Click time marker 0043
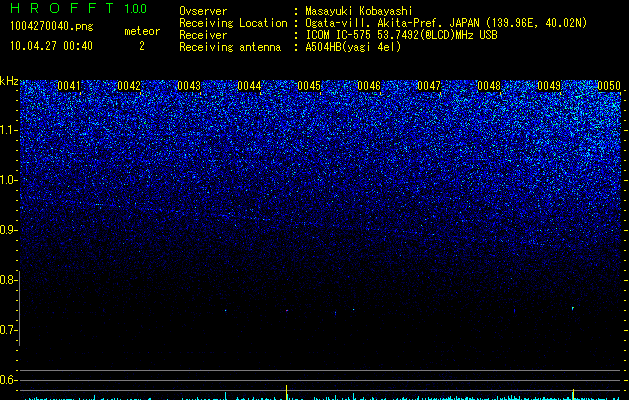Image resolution: width=629 pixels, height=400 pixels. coord(189,86)
